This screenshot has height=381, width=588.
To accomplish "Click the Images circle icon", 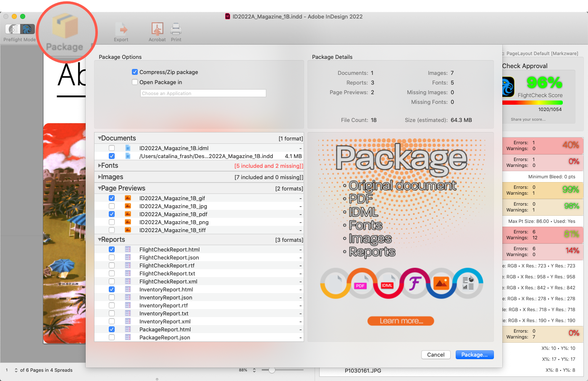I will [441, 283].
